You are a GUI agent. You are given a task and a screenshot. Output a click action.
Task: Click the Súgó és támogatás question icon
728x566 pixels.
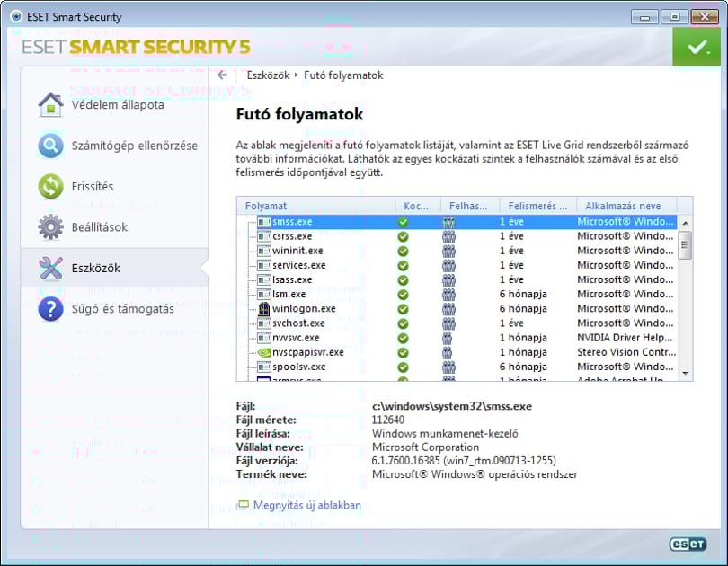[x=50, y=308]
